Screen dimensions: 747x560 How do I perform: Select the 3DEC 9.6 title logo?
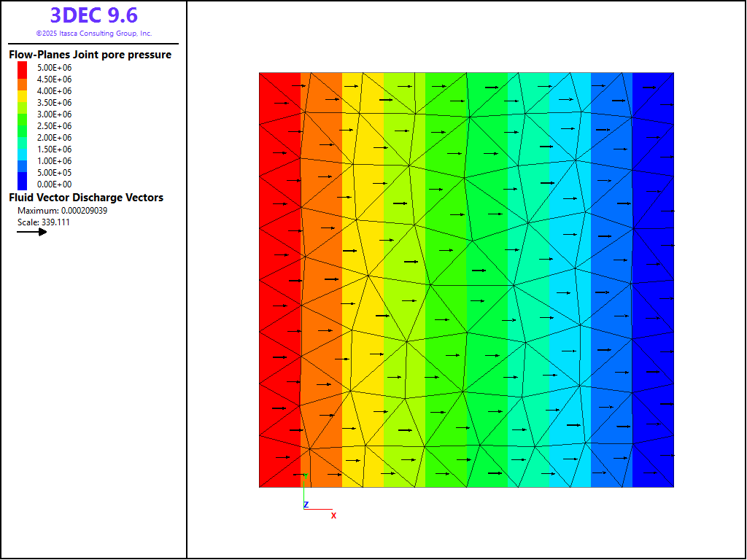(93, 15)
